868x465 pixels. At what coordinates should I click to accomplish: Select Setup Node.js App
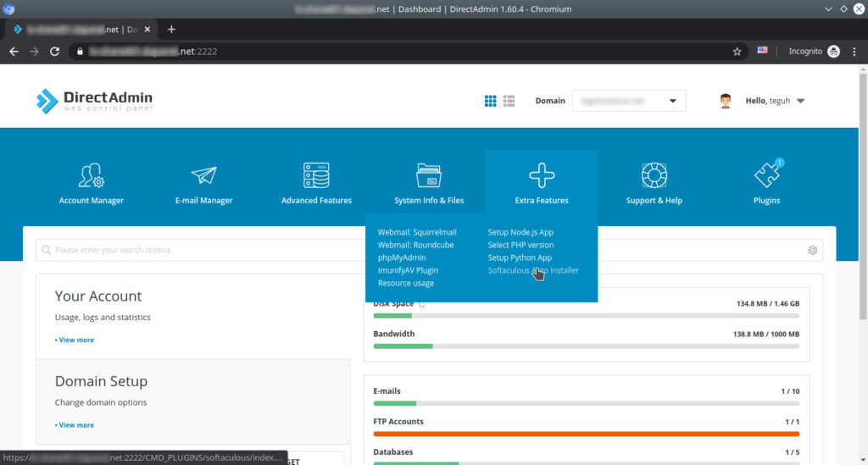(520, 232)
